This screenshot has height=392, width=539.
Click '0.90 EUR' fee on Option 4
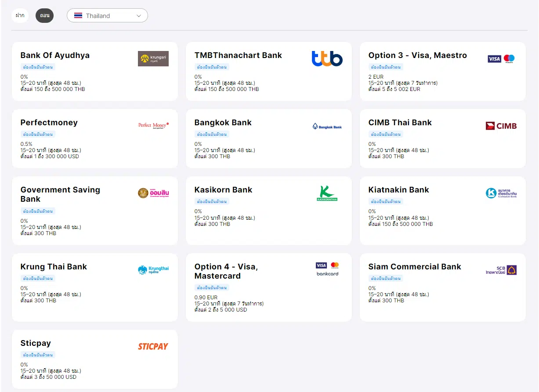206,298
